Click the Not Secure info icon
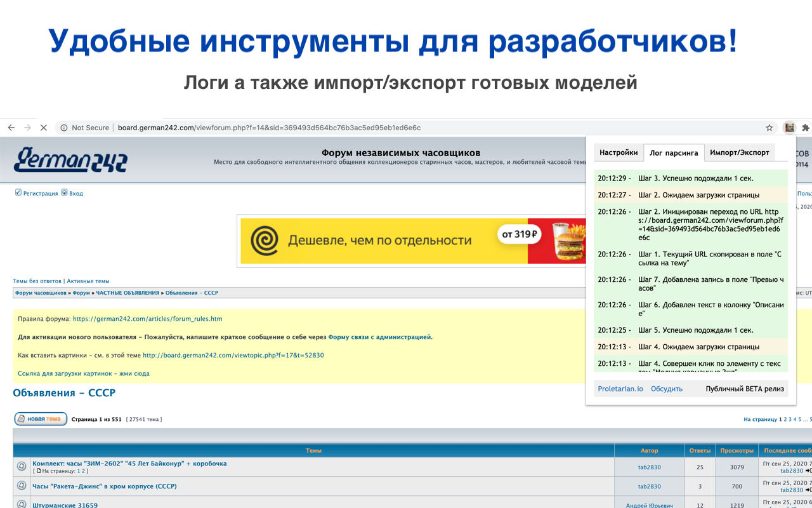The image size is (812, 508). click(x=63, y=128)
